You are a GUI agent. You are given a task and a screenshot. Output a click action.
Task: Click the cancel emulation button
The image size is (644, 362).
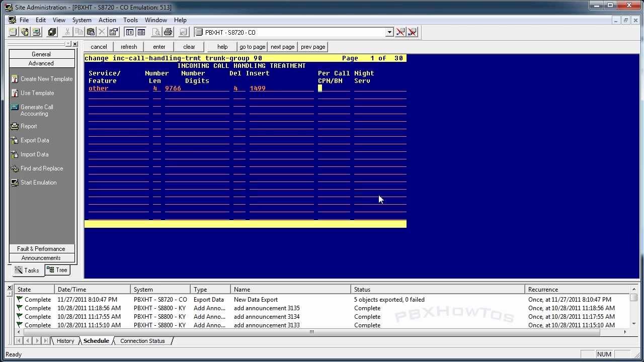99,47
